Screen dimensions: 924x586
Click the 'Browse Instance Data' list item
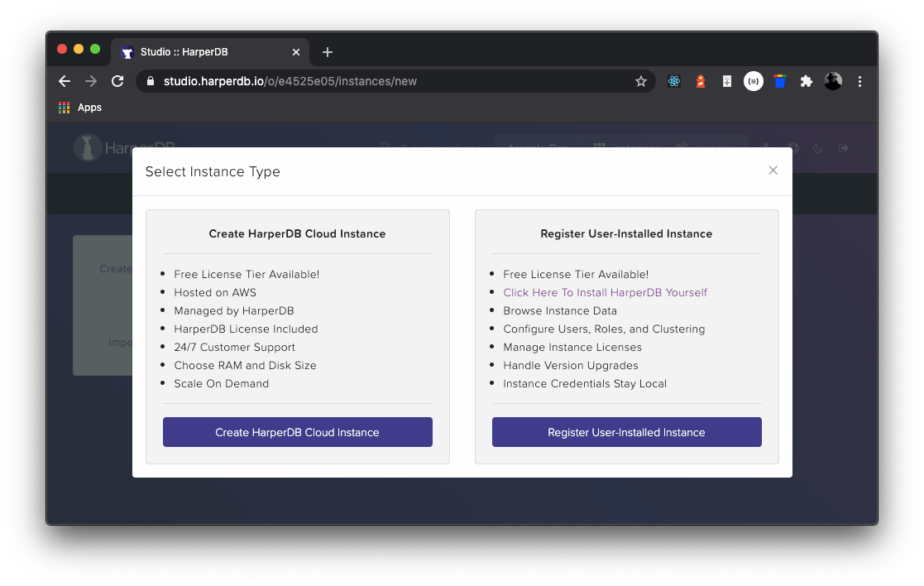pos(560,310)
